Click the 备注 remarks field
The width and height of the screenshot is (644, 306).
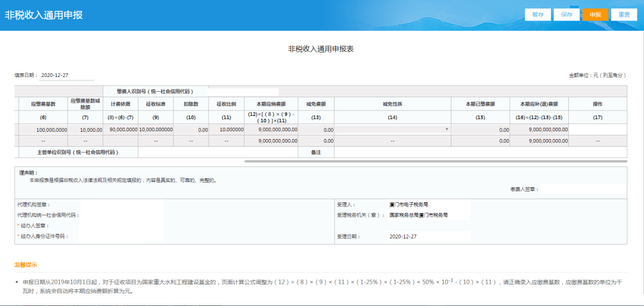(479, 153)
